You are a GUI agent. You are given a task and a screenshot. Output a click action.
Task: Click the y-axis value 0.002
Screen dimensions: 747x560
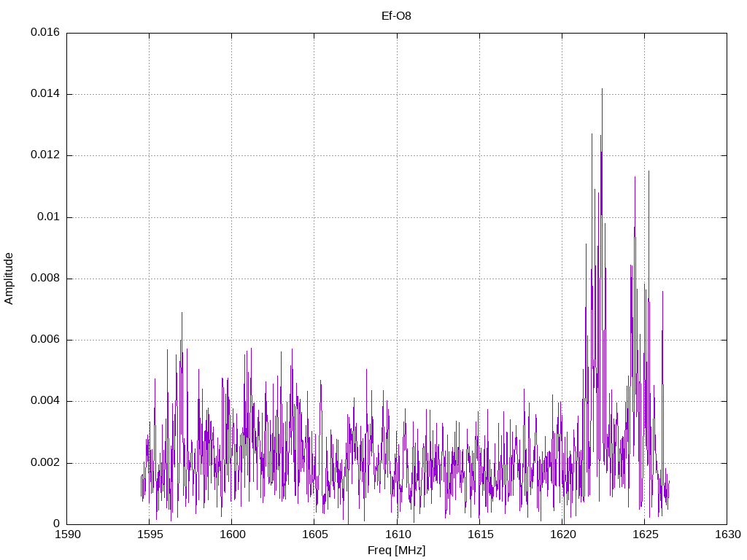click(45, 462)
